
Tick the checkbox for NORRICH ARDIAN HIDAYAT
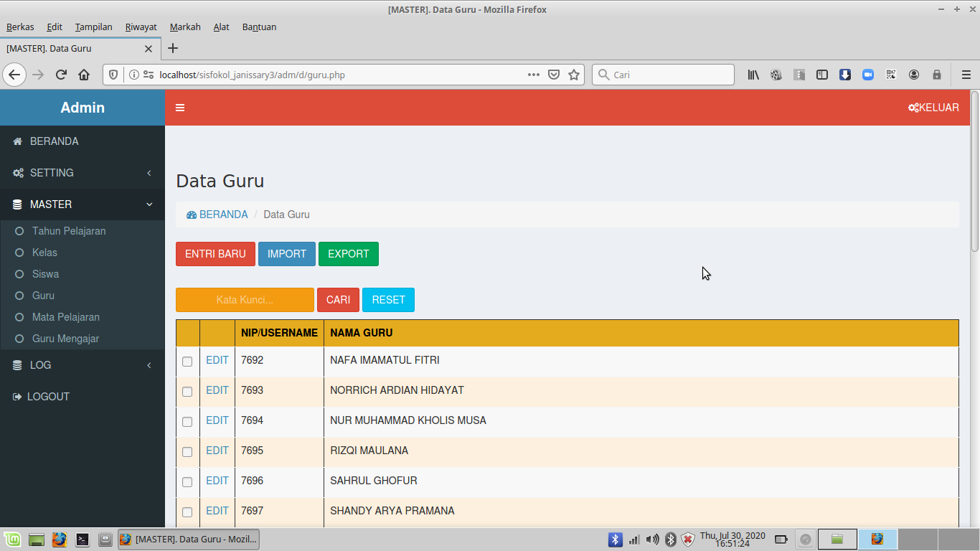point(187,392)
